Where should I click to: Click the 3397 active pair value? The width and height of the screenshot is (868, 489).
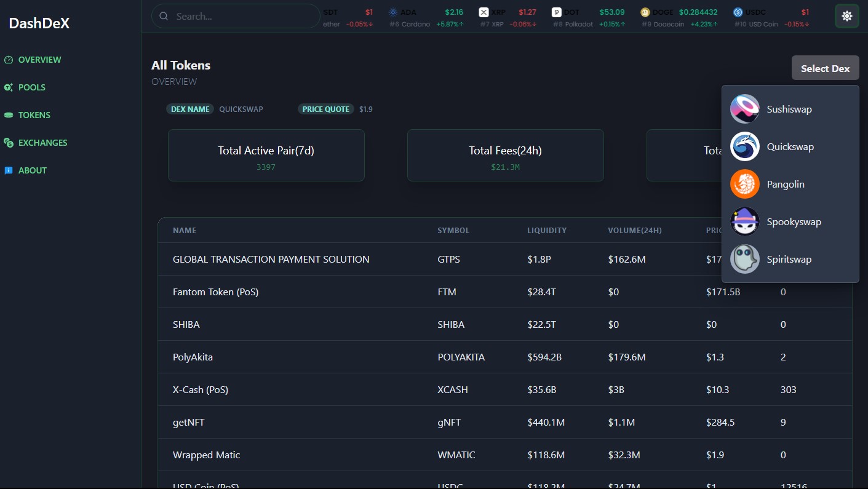click(x=266, y=167)
